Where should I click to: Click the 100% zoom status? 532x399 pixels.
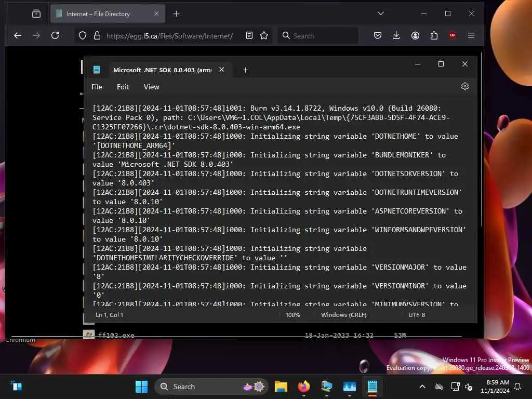tap(293, 315)
